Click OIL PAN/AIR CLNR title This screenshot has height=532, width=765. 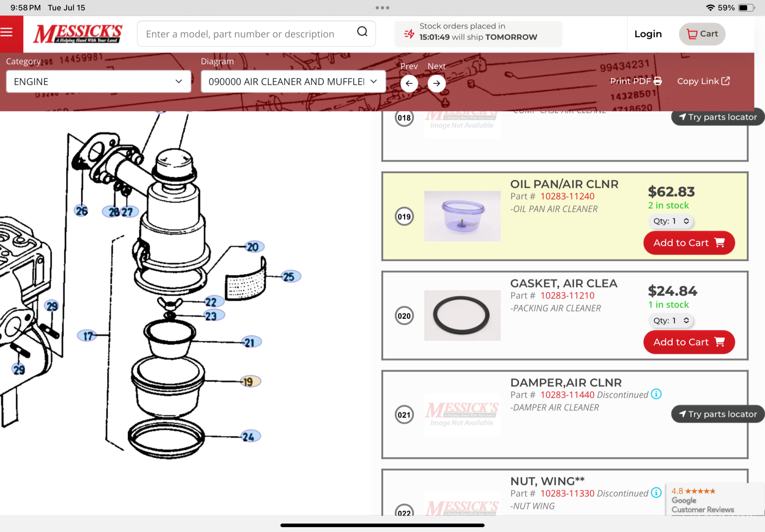click(564, 184)
